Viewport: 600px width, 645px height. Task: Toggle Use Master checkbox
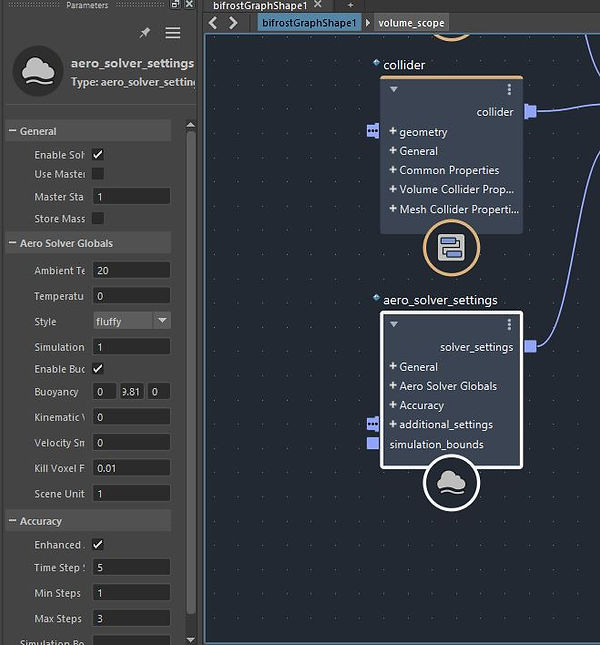point(98,174)
